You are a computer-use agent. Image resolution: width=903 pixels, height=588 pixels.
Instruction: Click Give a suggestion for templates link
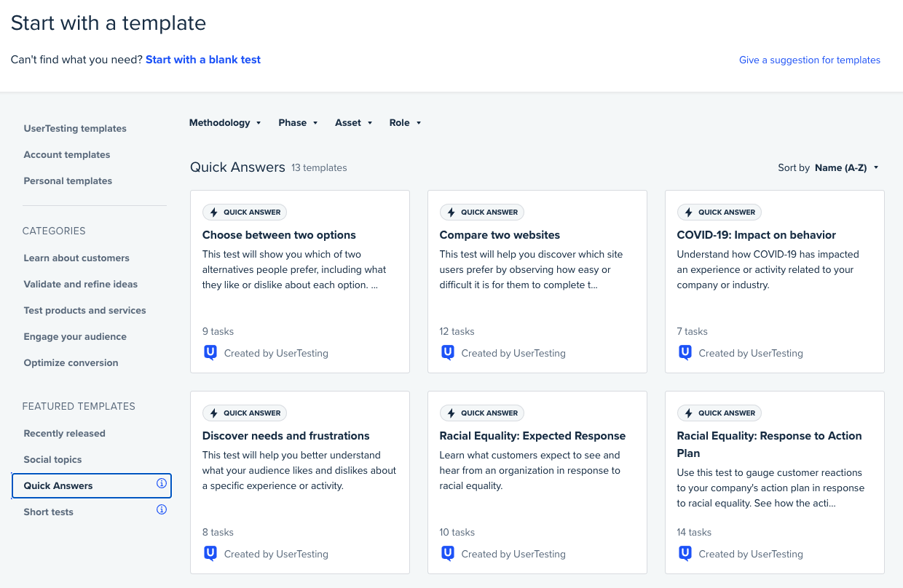[x=810, y=60]
